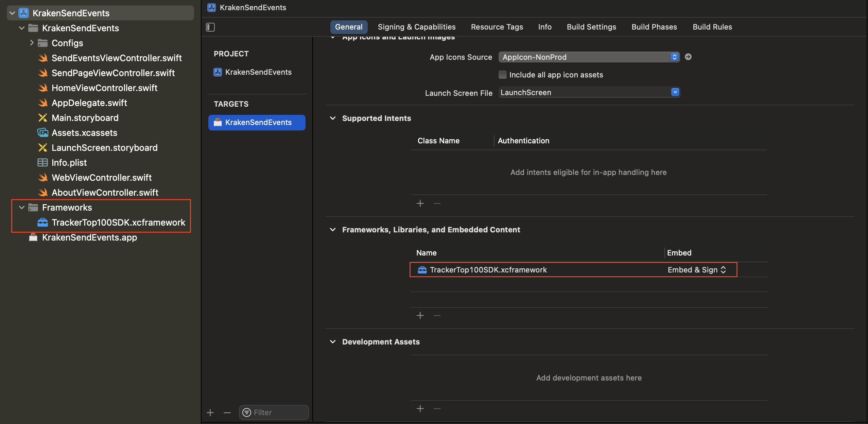The width and height of the screenshot is (868, 424).
Task: Toggle the project and targets sidebar icon
Action: click(210, 27)
